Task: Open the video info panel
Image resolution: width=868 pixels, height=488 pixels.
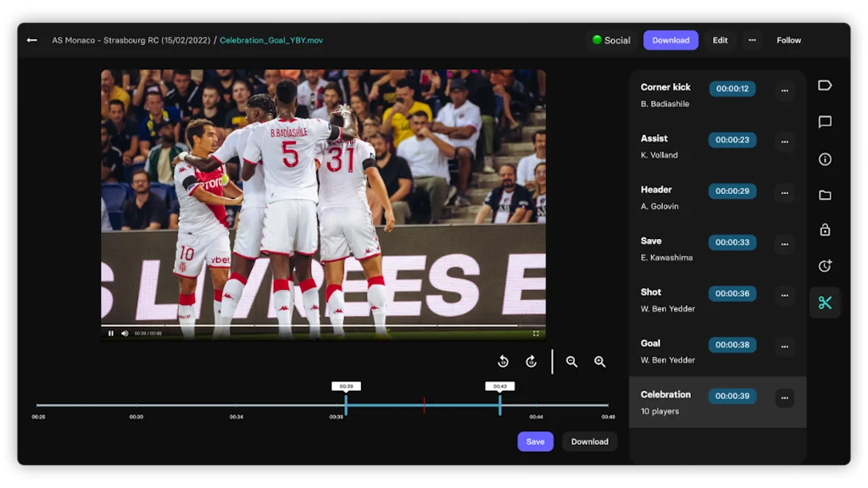Action: (825, 158)
